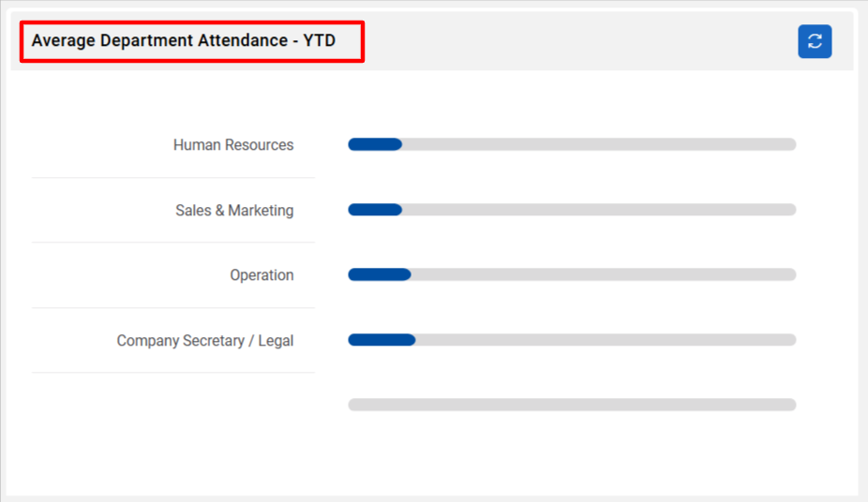Viewport: 868px width, 502px height.
Task: Select the blue filled portion of Operation bar
Action: [380, 274]
